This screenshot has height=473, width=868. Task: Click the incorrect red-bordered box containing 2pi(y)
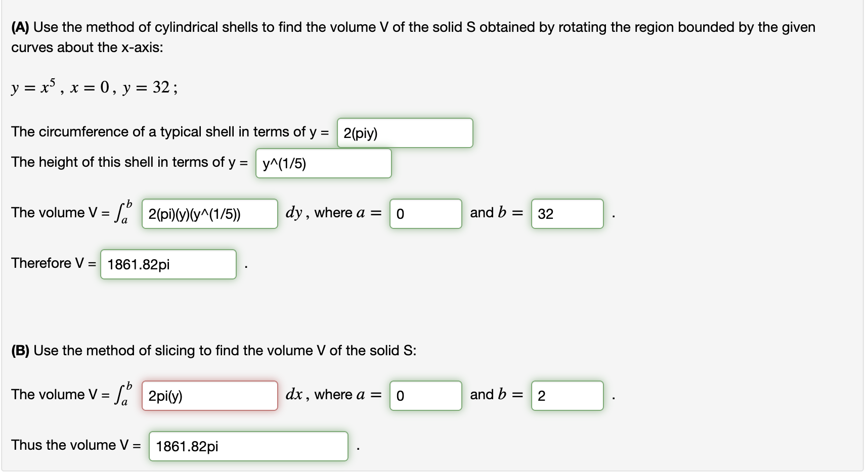coord(209,396)
